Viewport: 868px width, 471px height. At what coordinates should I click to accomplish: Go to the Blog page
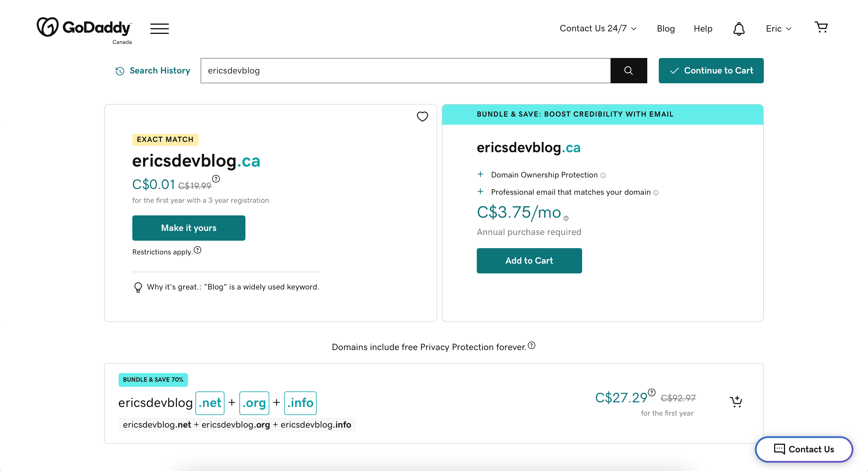pyautogui.click(x=665, y=29)
